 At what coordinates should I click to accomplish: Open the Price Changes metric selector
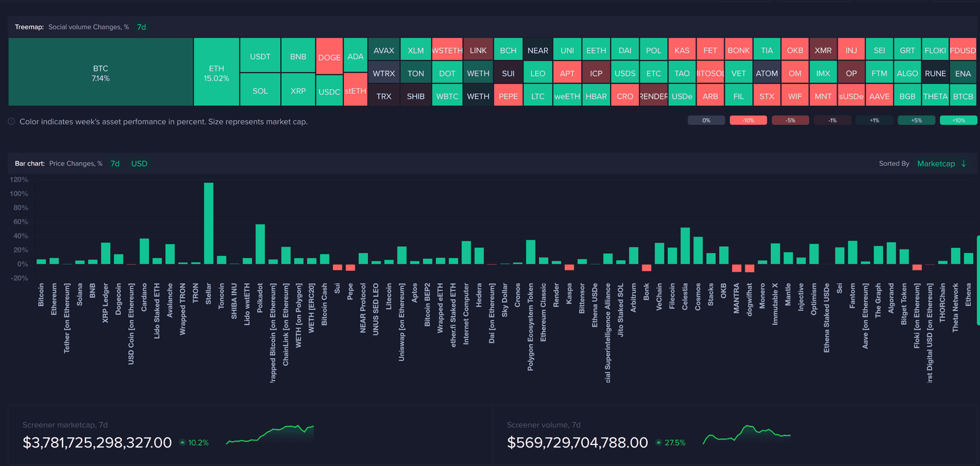point(75,164)
